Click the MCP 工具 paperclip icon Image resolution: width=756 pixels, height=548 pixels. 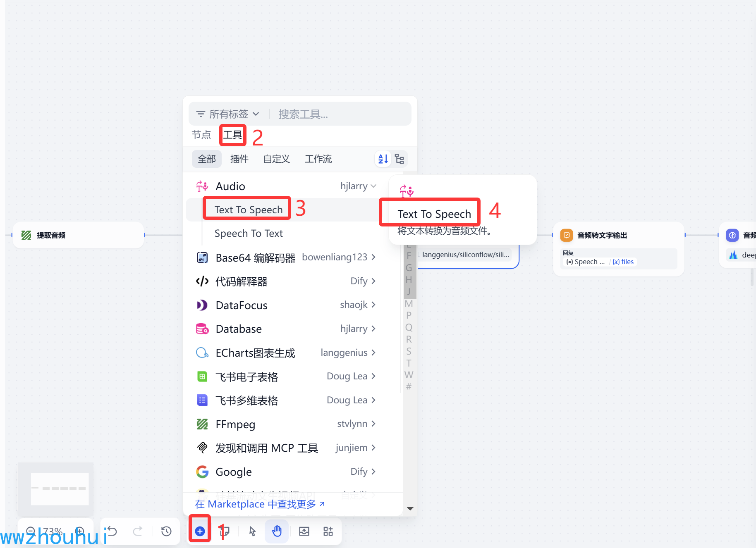(x=202, y=448)
